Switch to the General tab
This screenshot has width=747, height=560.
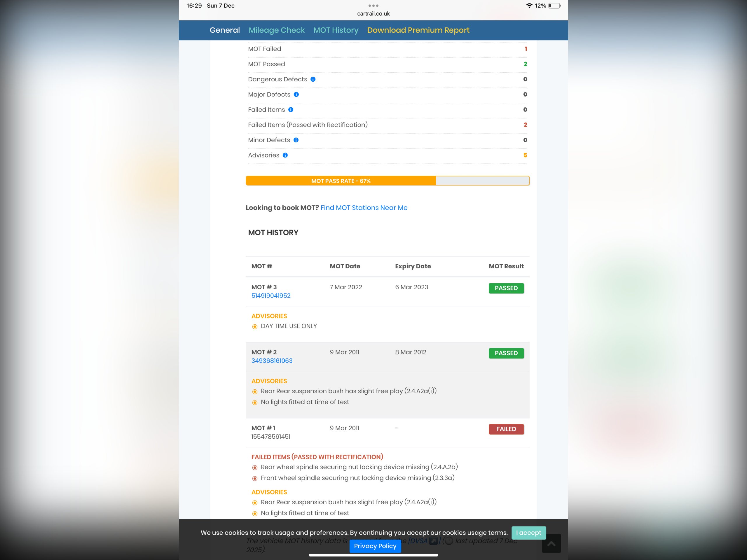pos(225,30)
